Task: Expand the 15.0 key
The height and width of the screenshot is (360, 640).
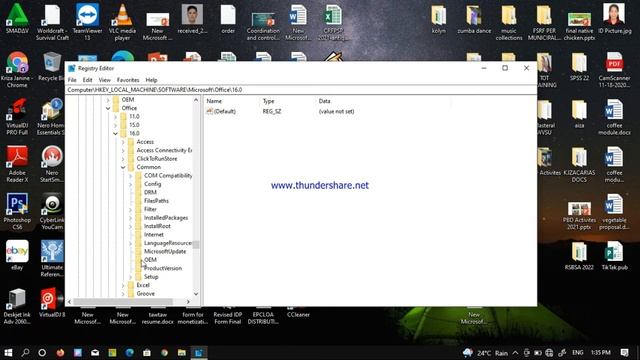Action: tap(116, 125)
